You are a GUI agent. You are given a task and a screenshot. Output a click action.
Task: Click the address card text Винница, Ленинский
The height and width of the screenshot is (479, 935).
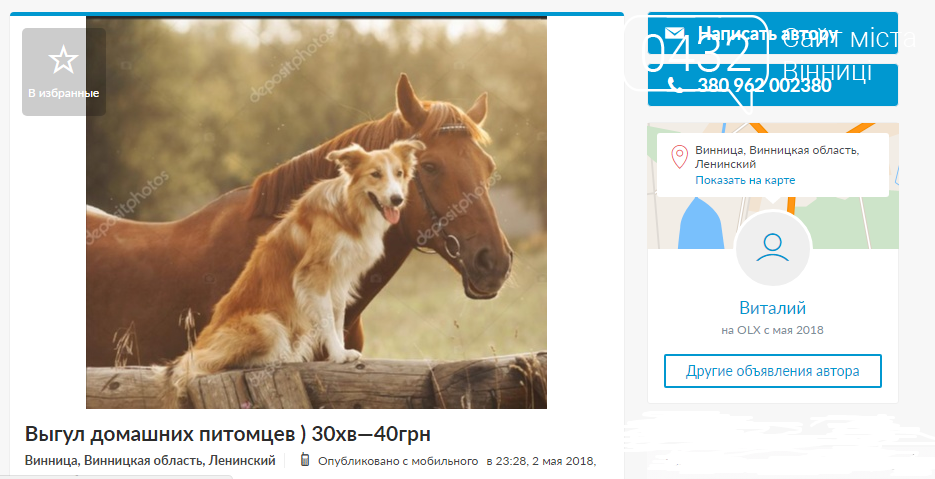(x=777, y=157)
